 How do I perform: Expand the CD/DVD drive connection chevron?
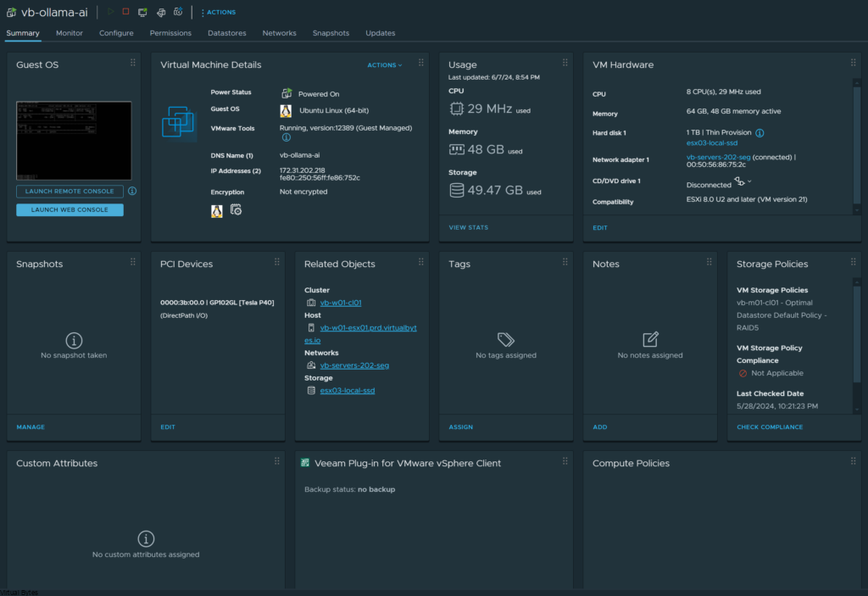coord(749,181)
